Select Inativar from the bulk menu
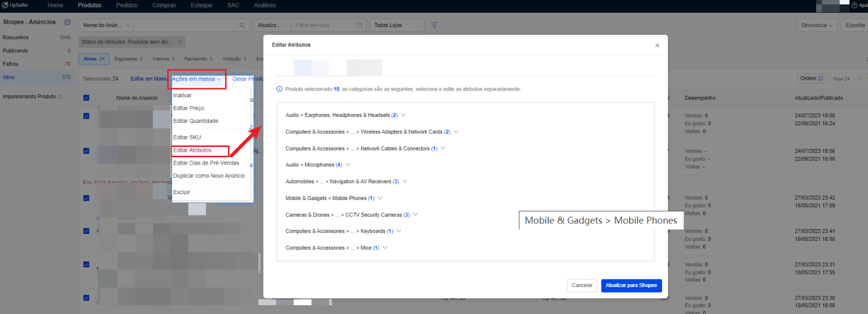Screen dimensions: 868x314 point(182,95)
